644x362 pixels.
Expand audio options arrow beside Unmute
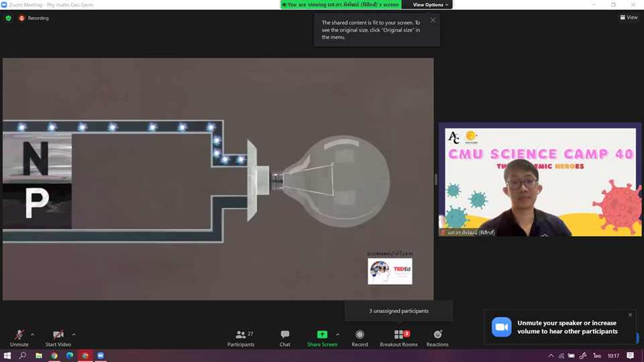pos(33,335)
